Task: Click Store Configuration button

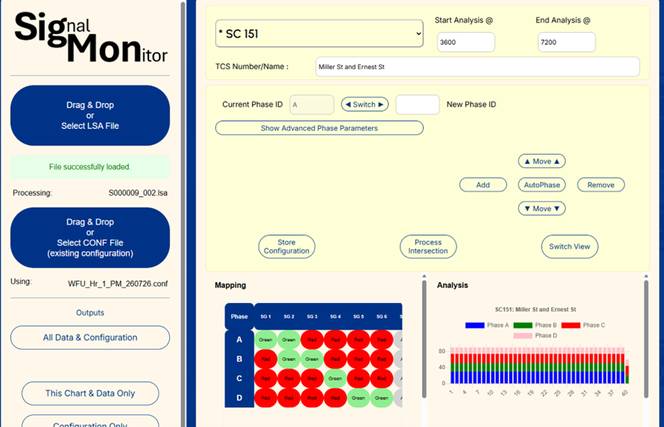Action: (x=286, y=247)
